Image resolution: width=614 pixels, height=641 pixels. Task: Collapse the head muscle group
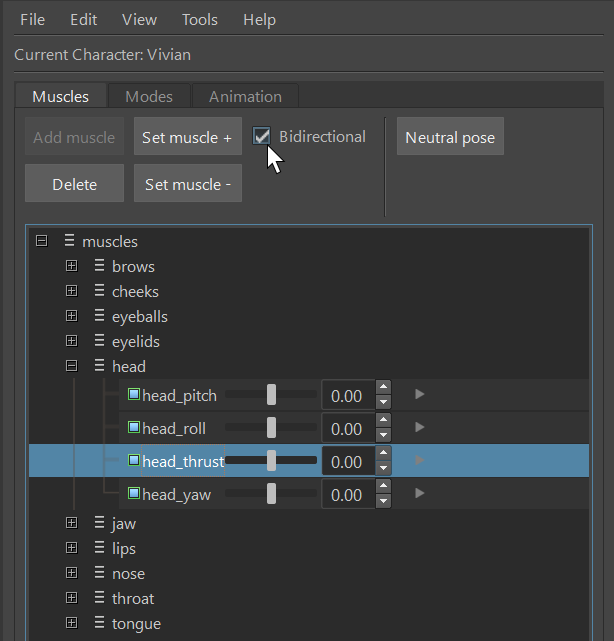[71, 366]
